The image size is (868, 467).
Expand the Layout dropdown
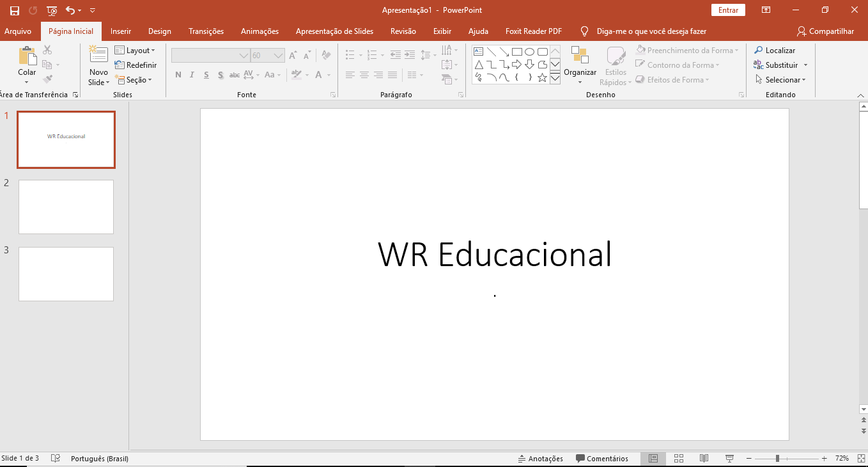135,51
